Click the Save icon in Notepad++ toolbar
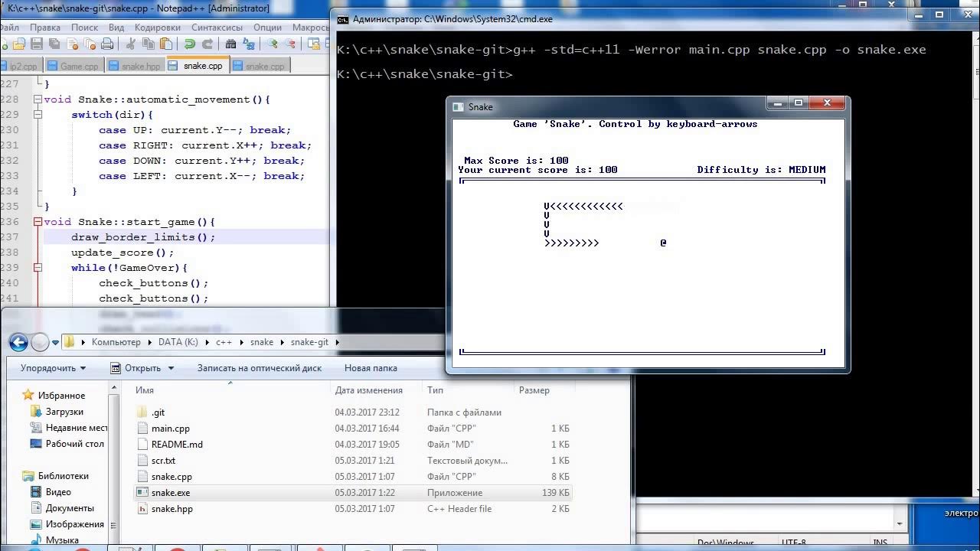The image size is (980, 551). (x=37, y=44)
